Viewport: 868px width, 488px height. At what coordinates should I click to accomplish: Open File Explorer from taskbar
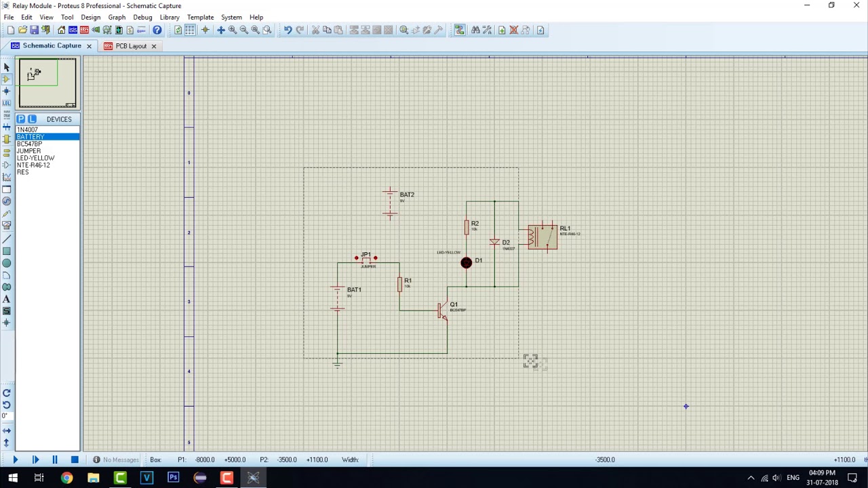click(93, 479)
